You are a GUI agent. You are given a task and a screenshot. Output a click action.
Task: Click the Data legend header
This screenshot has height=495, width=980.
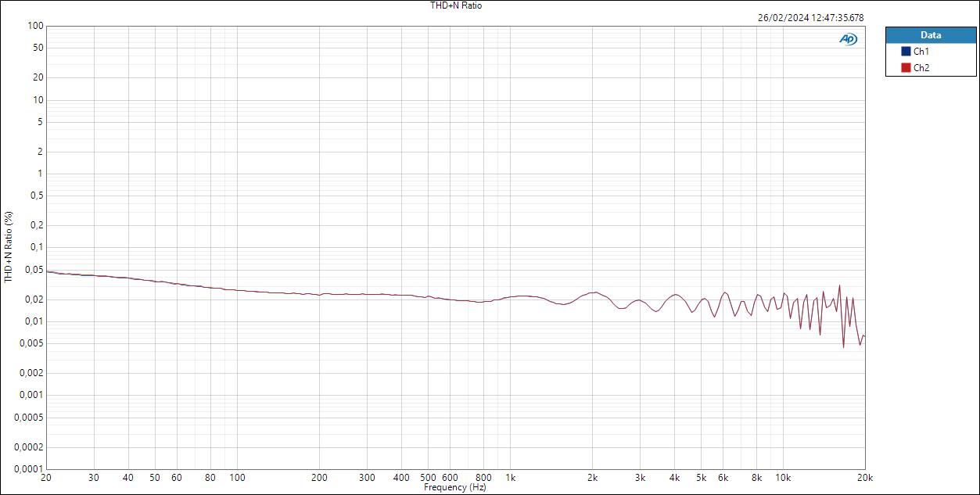[930, 34]
